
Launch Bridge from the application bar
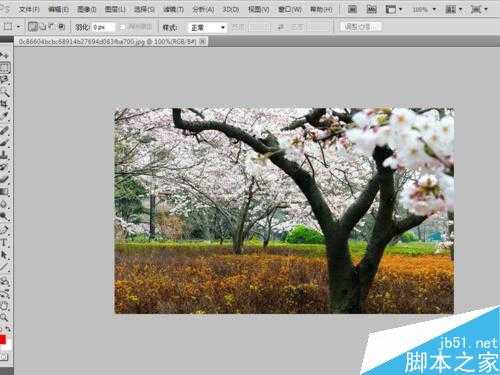coord(352,9)
